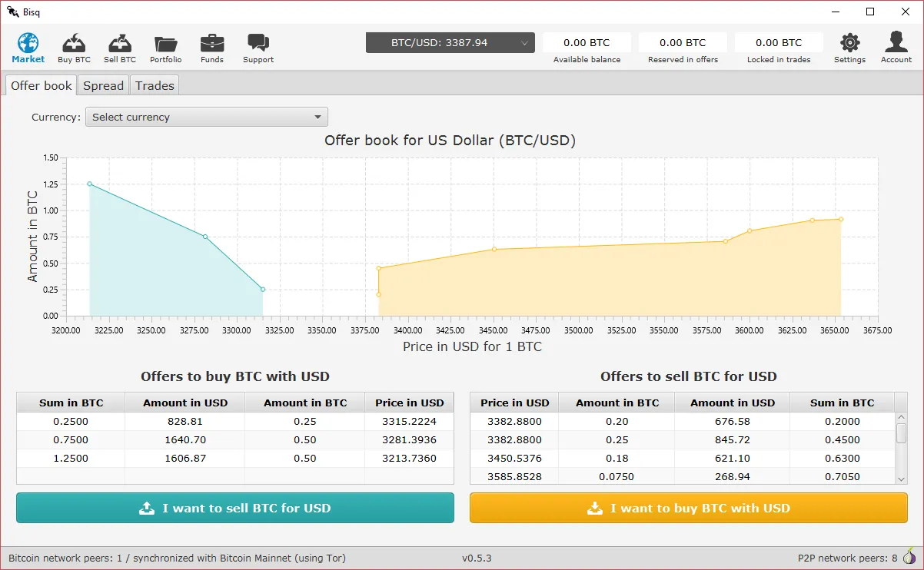This screenshot has height=570, width=924.
Task: Select sell offer with amount 676.58 USD
Action: pos(683,422)
